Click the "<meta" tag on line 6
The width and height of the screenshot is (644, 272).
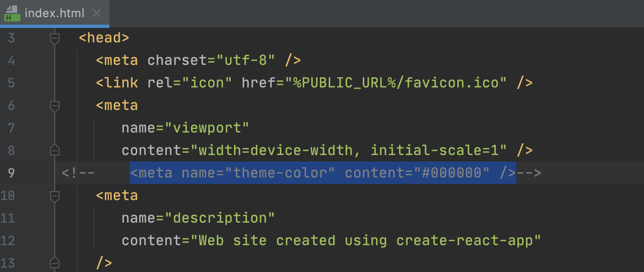tap(117, 106)
